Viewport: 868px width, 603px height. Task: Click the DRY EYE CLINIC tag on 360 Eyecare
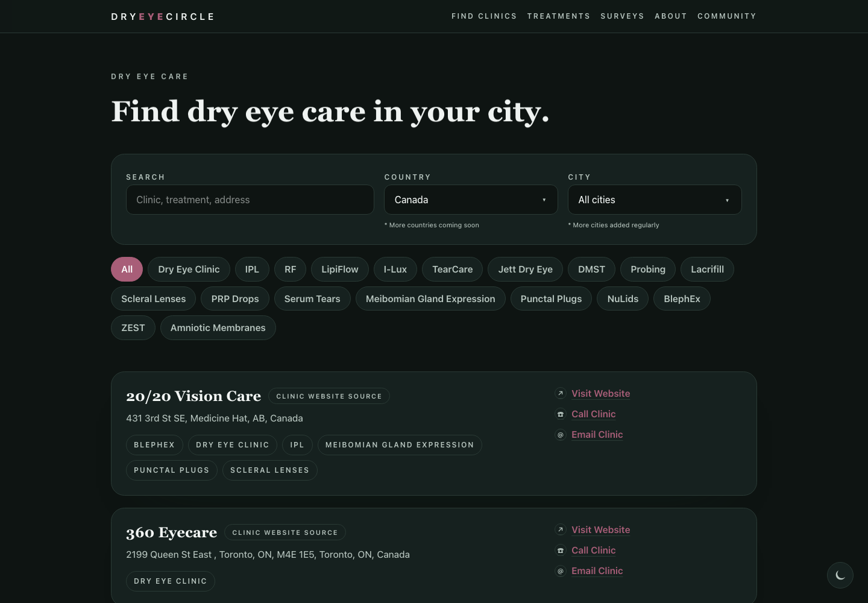(x=171, y=581)
